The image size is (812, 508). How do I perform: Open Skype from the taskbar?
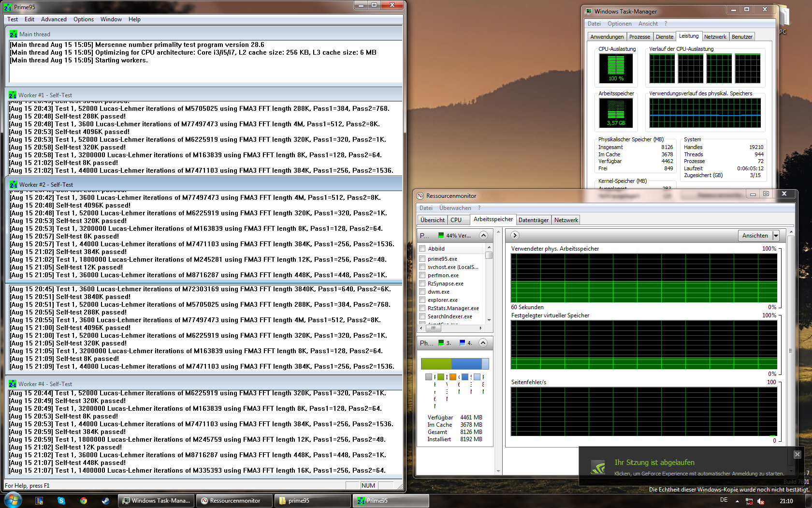tap(61, 501)
